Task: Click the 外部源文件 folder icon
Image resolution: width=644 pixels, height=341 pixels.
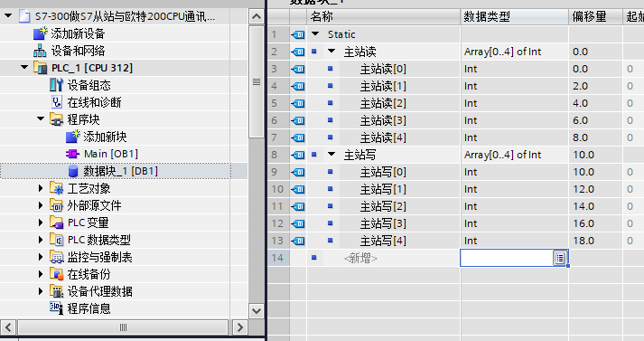Action: click(56, 205)
